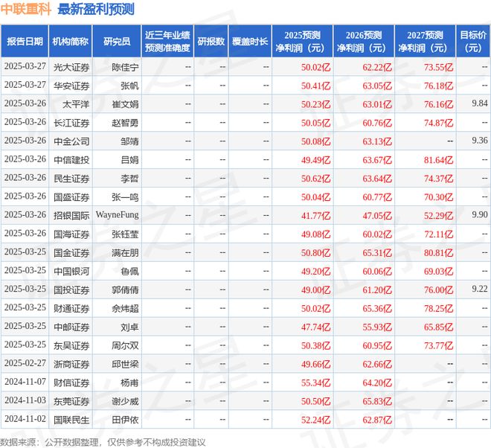This screenshot has height=448, width=491.
Task: Select institution 光大证券
Action: click(x=71, y=68)
